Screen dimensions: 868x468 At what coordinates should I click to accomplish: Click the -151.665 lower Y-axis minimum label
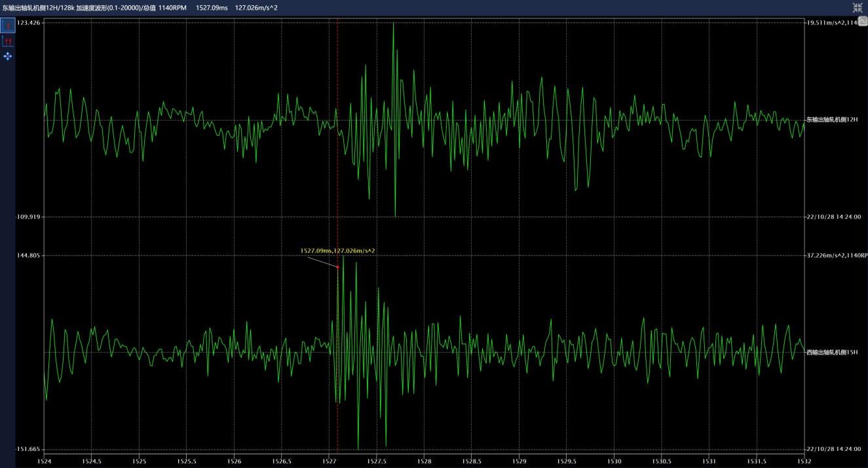(x=28, y=449)
